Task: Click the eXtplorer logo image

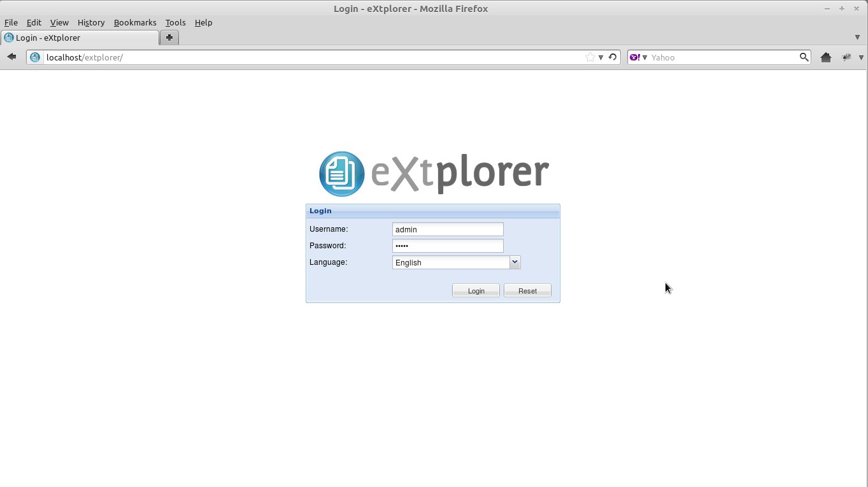Action: [x=434, y=173]
